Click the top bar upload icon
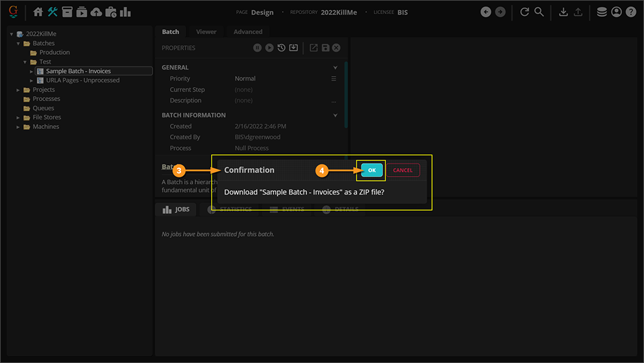The height and width of the screenshot is (363, 644). tap(578, 12)
